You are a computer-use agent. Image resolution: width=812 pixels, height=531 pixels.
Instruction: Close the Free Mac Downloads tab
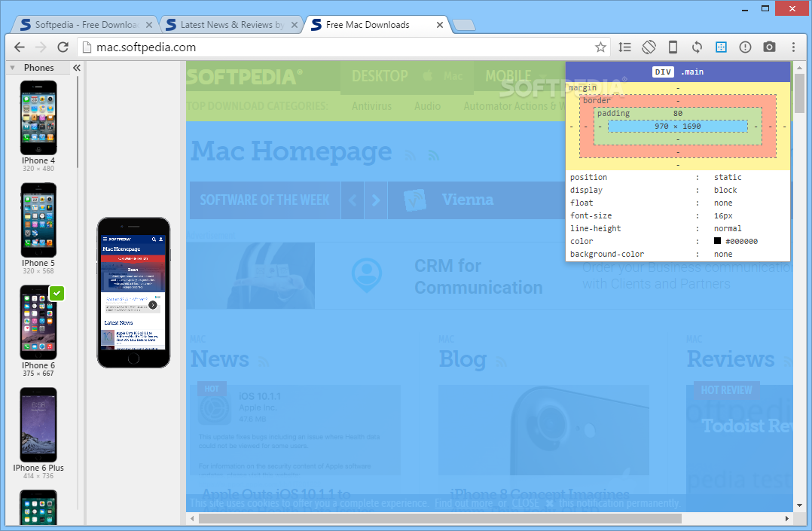pos(440,25)
